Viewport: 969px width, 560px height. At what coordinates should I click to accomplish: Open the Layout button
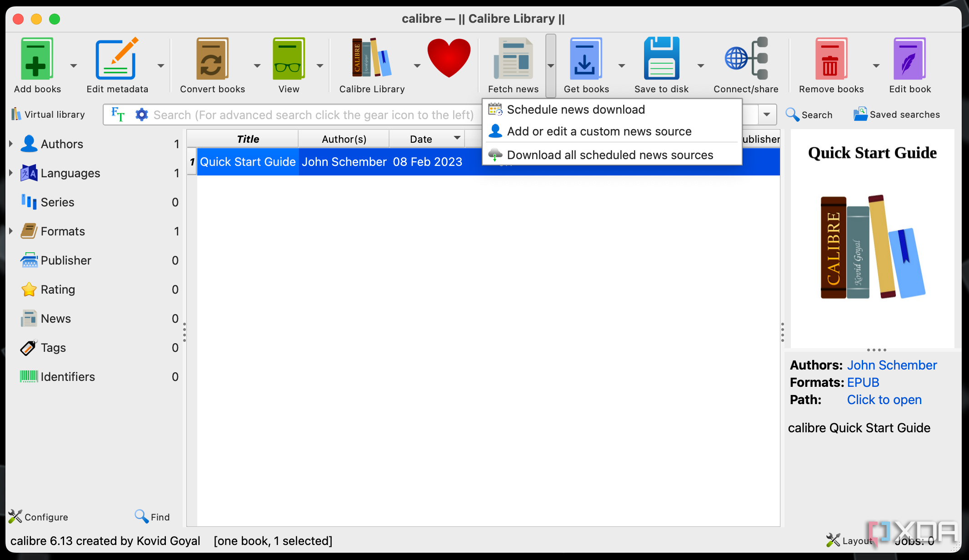pyautogui.click(x=849, y=540)
